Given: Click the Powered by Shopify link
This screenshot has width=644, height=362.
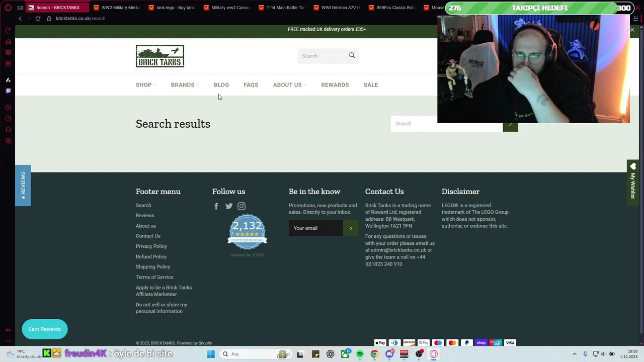Looking at the screenshot, I should (x=194, y=343).
